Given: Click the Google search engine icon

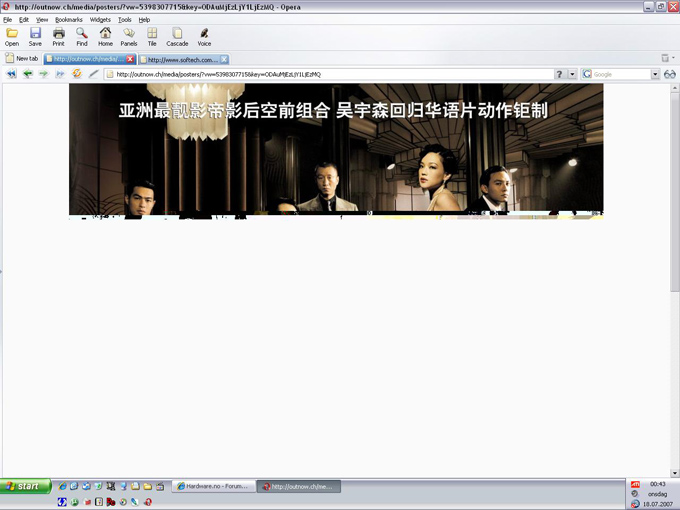Looking at the screenshot, I should 587,74.
